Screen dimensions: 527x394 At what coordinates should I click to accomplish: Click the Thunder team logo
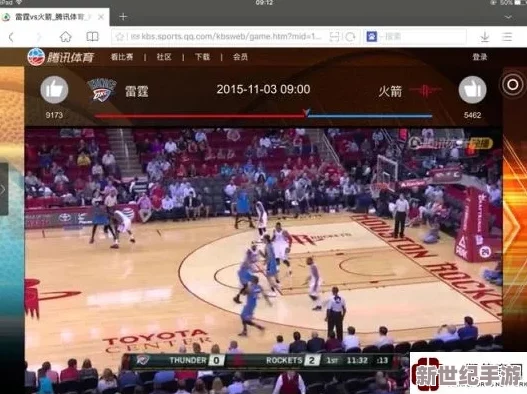(102, 89)
